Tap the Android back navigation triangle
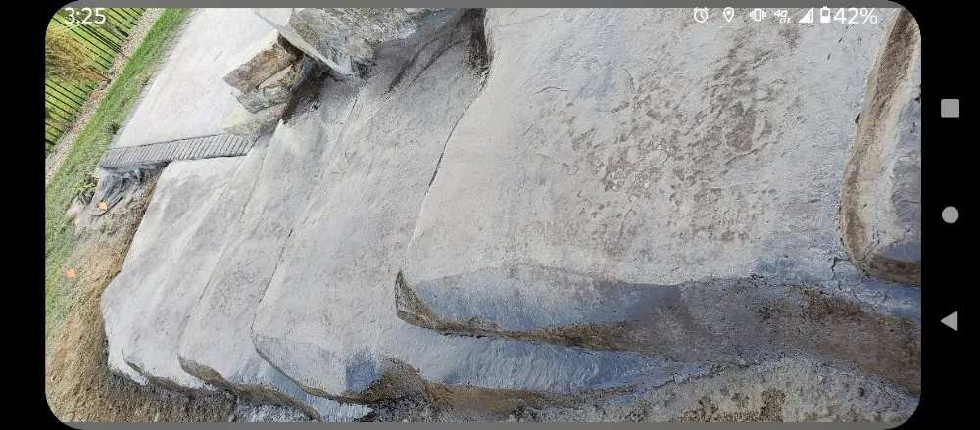The image size is (980, 430). tap(950, 321)
